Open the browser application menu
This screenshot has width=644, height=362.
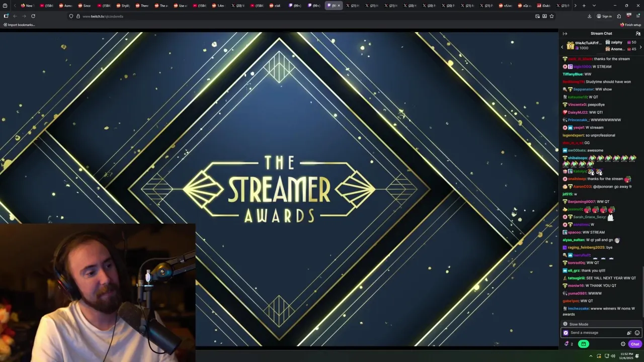638,16
